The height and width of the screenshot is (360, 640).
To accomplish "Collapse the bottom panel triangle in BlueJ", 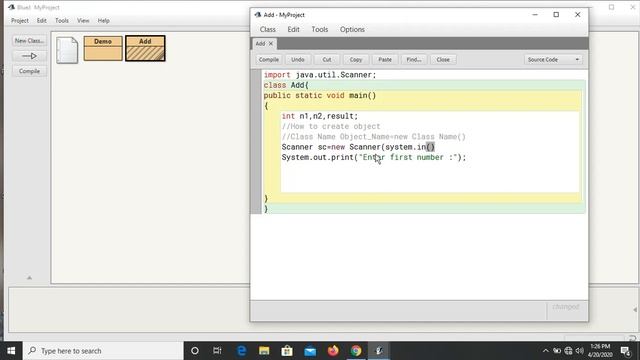I will 29,278.
